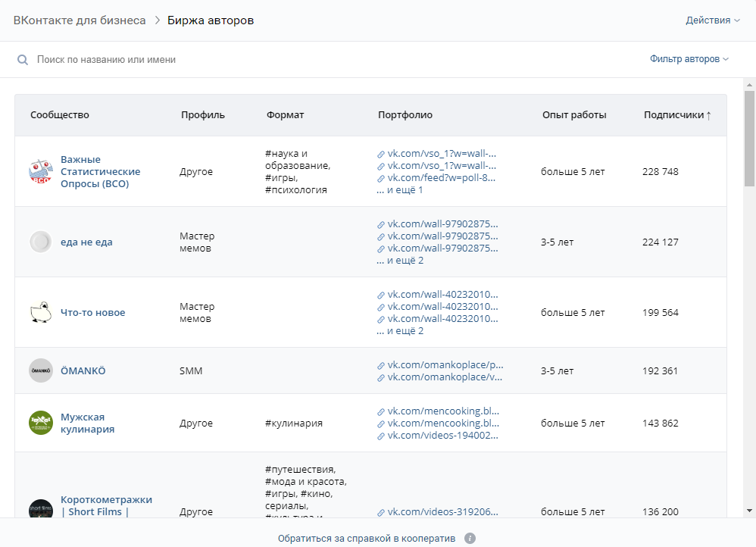
Task: Open the help info icon at bottom
Action: [470, 539]
